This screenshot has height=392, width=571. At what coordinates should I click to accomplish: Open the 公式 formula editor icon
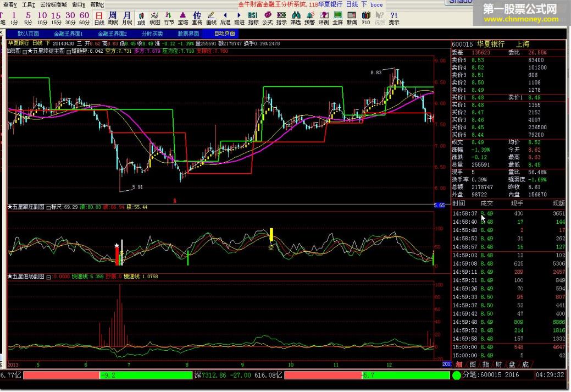point(268,18)
